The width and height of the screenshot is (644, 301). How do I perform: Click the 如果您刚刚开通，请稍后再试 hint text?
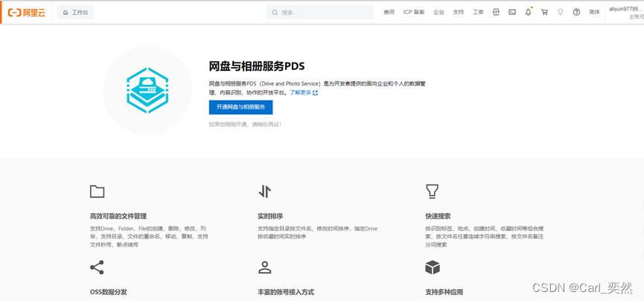click(x=245, y=124)
